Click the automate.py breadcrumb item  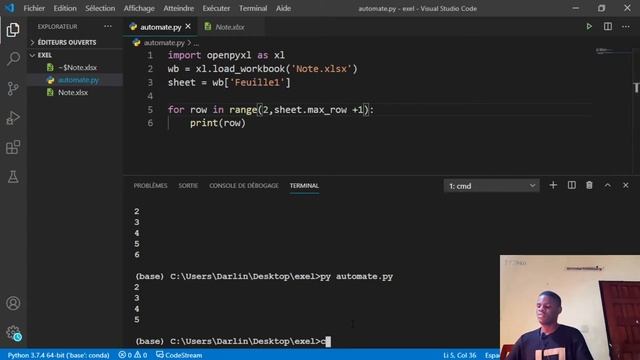point(164,42)
